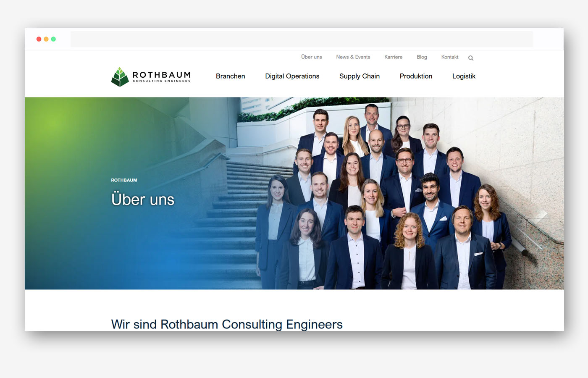
Task: Click the green maximize window dot
Action: click(x=53, y=39)
